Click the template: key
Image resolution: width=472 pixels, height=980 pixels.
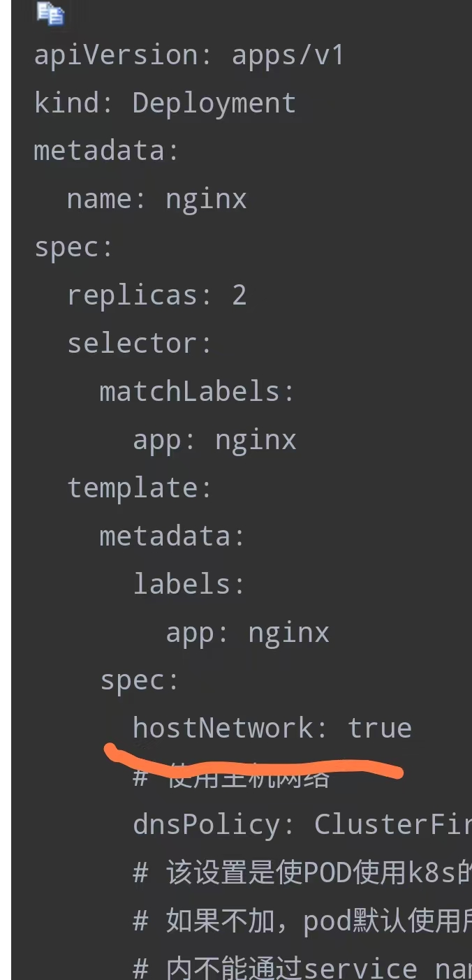140,488
